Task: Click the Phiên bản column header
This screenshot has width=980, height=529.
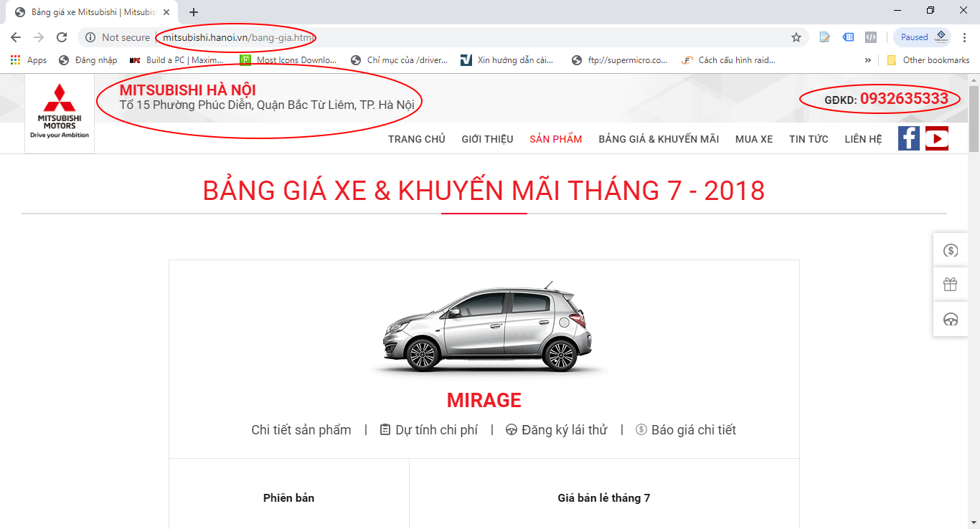Action: pyautogui.click(x=288, y=497)
